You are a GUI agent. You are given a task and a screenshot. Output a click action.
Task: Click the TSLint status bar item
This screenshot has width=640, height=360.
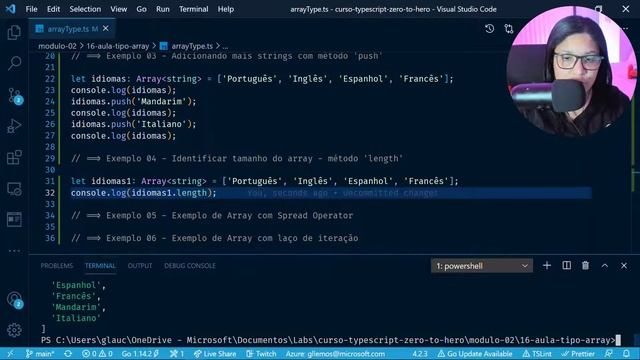[x=537, y=354]
